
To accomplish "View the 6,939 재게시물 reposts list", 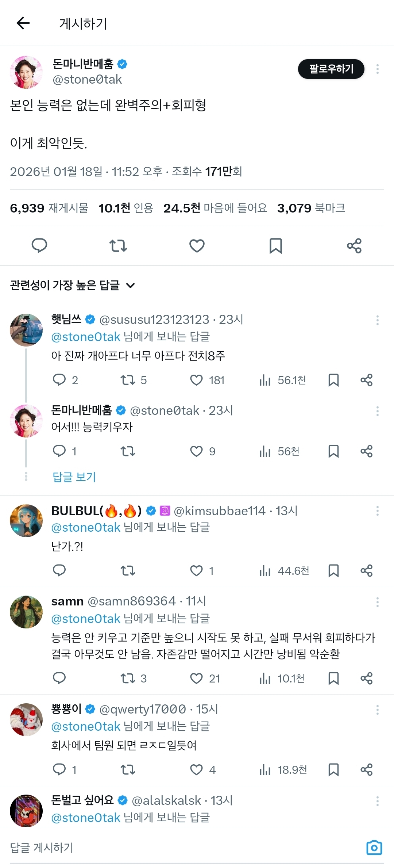I will click(49, 208).
